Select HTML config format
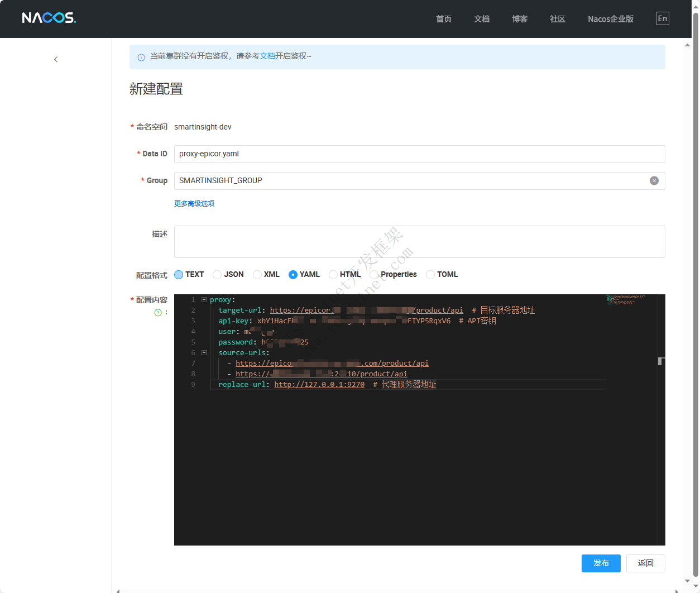The width and height of the screenshot is (700, 593). tap(333, 275)
